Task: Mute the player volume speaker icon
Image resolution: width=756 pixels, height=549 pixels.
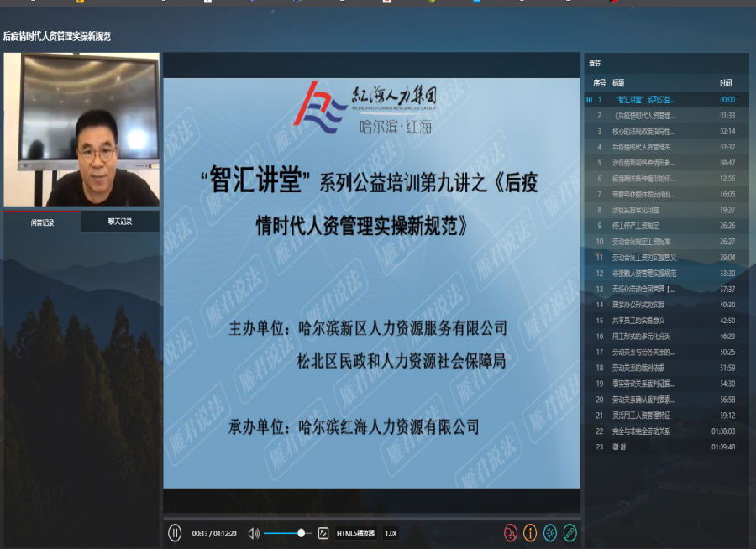Action: (x=253, y=532)
